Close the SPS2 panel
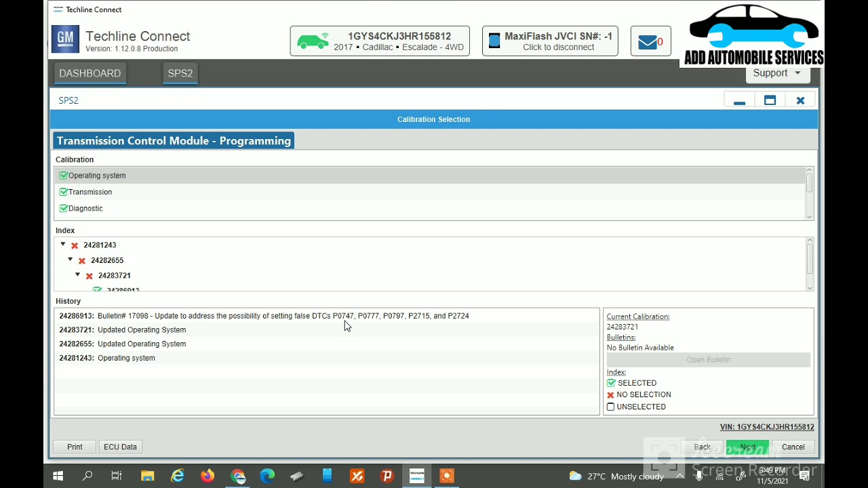The image size is (868, 488). coord(800,100)
